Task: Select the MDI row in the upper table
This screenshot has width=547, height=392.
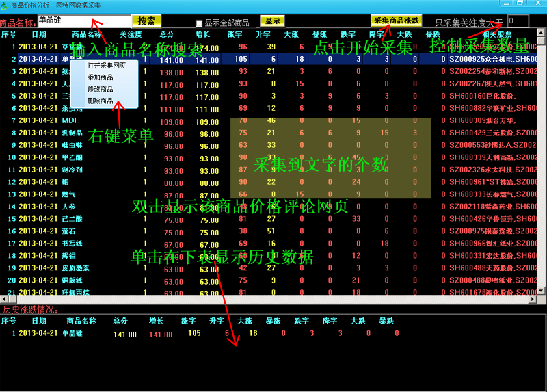Action: 269,121
